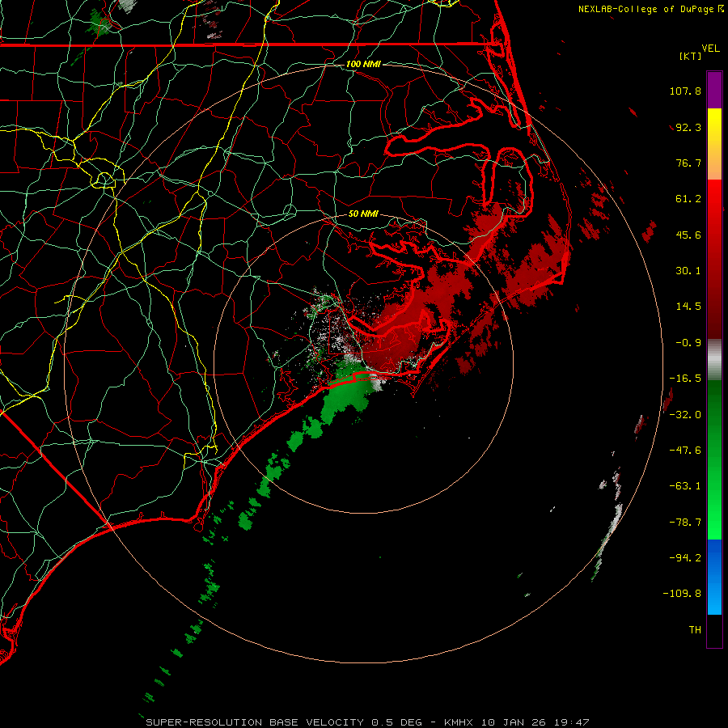Click the TH label below the color bar
The height and width of the screenshot is (728, 728).
695,630
